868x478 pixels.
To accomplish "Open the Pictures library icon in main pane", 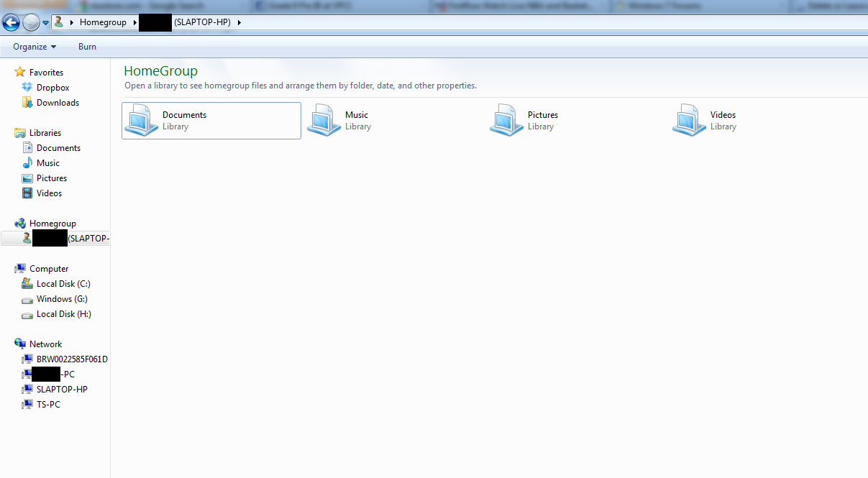I will 506,120.
